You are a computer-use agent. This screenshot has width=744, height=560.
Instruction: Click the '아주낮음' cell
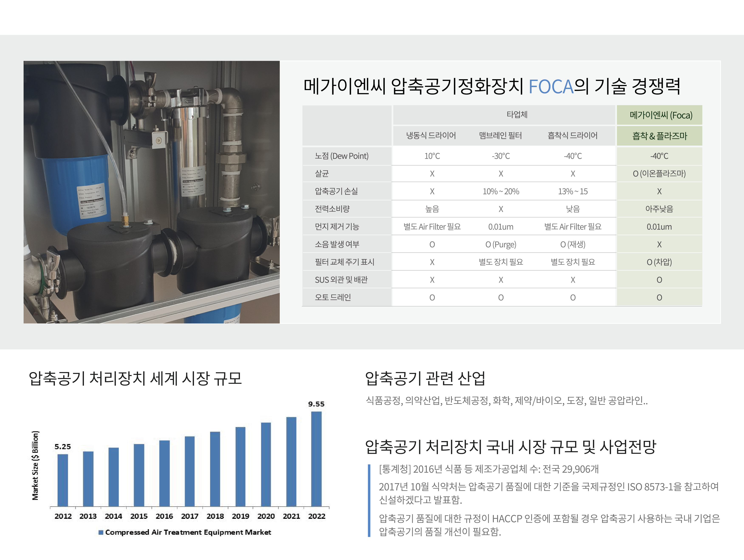(659, 209)
